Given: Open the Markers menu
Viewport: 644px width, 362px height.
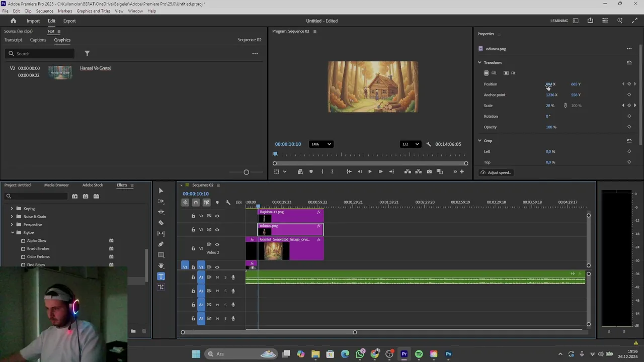Looking at the screenshot, I should click(x=65, y=11).
